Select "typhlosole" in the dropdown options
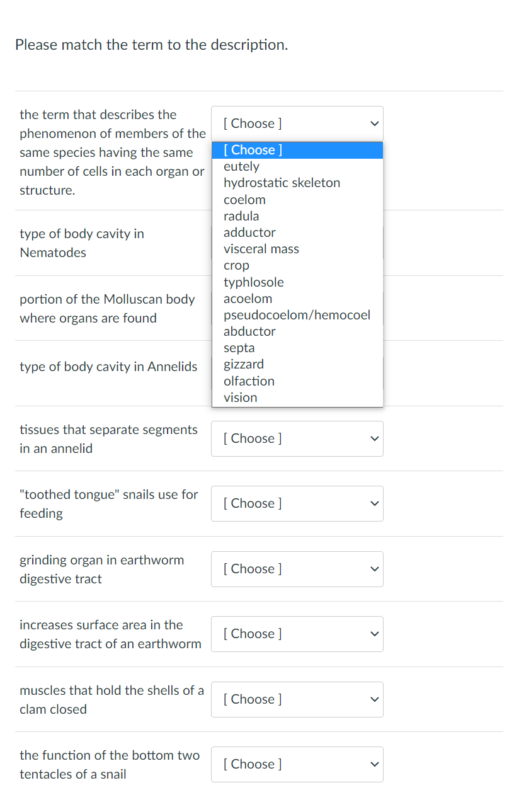 pos(254,282)
